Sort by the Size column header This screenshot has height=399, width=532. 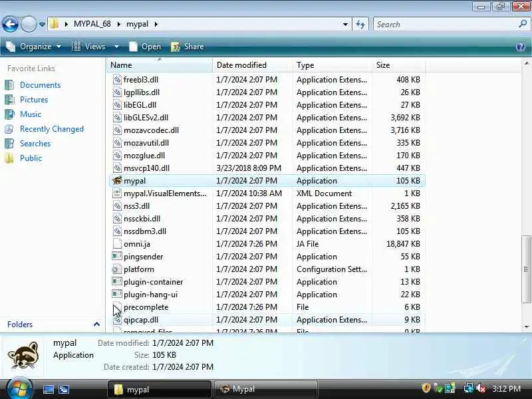(398, 65)
